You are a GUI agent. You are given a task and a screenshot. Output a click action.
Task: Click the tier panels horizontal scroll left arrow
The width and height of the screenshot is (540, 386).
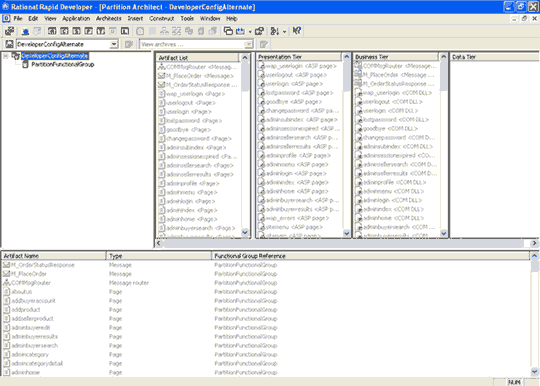(159, 243)
